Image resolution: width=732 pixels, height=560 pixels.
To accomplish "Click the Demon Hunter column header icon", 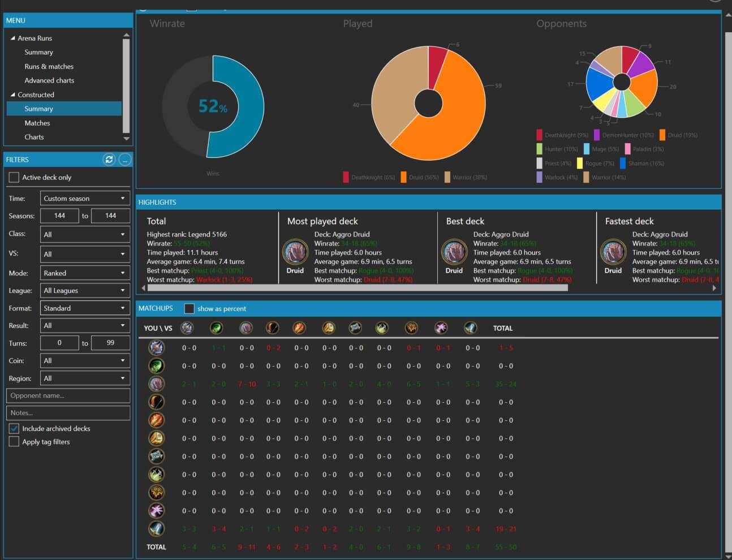I will pyautogui.click(x=216, y=328).
